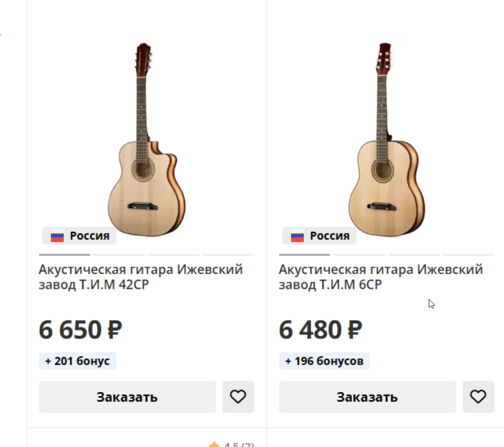
Task: Order the 6 480 ₽ guitar with Заказать
Action: (367, 397)
